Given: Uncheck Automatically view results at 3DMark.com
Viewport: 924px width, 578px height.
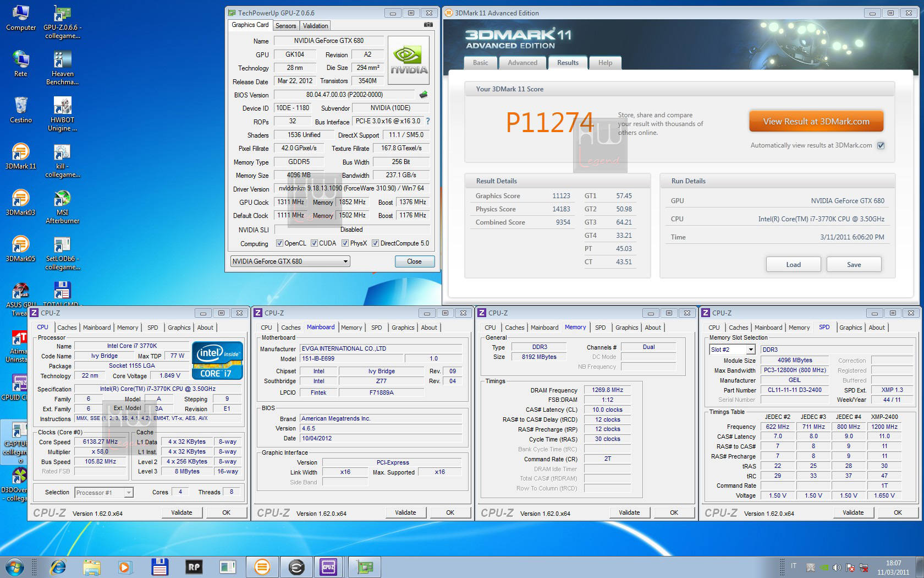Looking at the screenshot, I should [x=881, y=145].
